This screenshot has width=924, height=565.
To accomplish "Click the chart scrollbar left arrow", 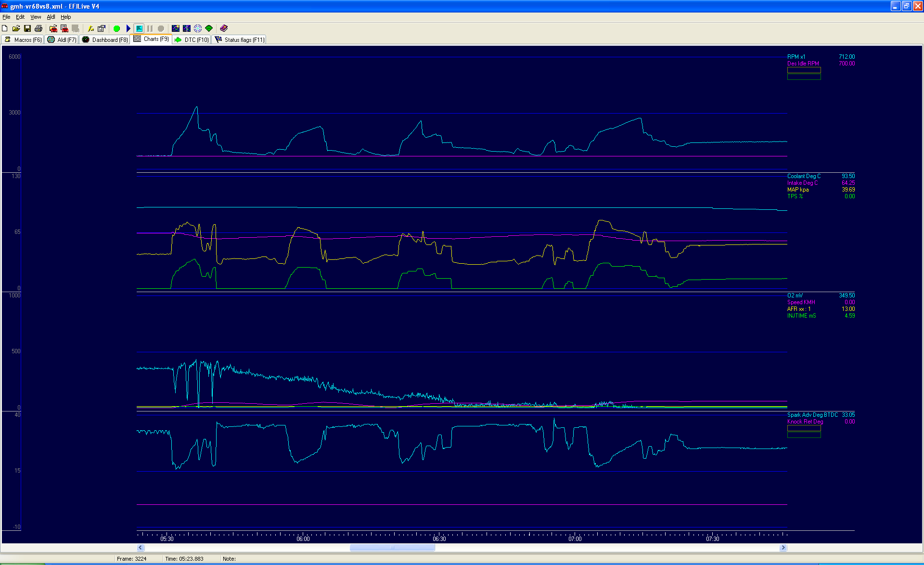I will click(x=141, y=547).
